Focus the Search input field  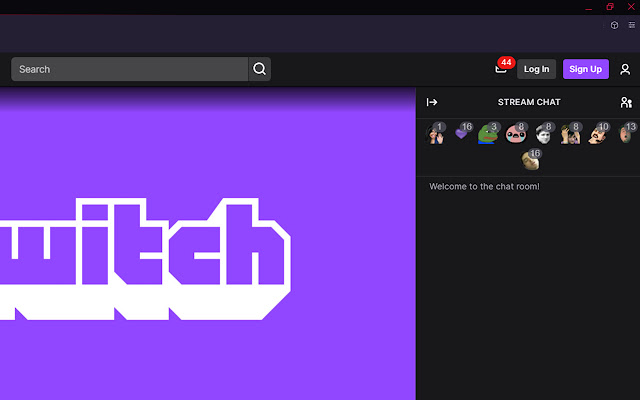point(129,69)
